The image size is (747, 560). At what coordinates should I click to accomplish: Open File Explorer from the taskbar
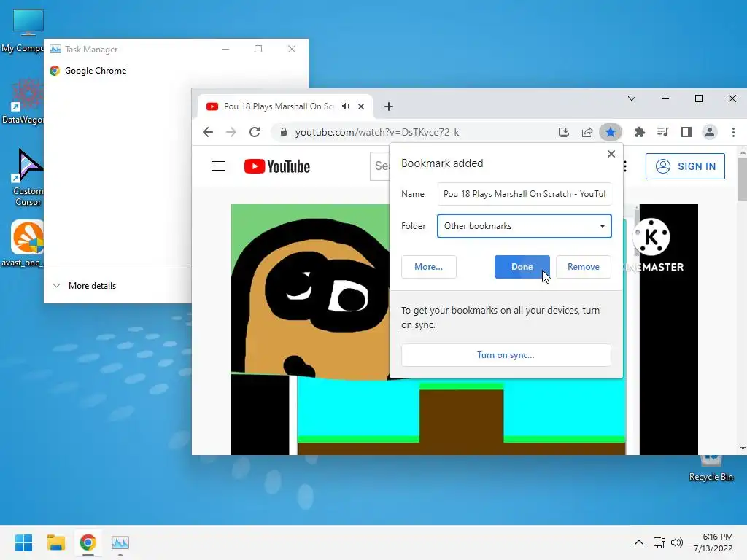point(55,542)
